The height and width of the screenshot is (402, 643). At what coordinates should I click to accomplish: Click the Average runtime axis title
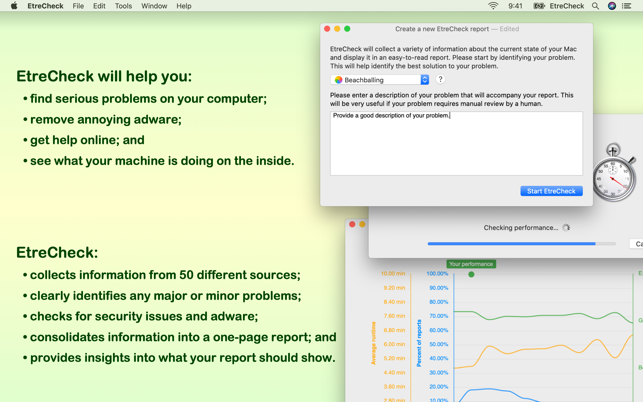374,343
